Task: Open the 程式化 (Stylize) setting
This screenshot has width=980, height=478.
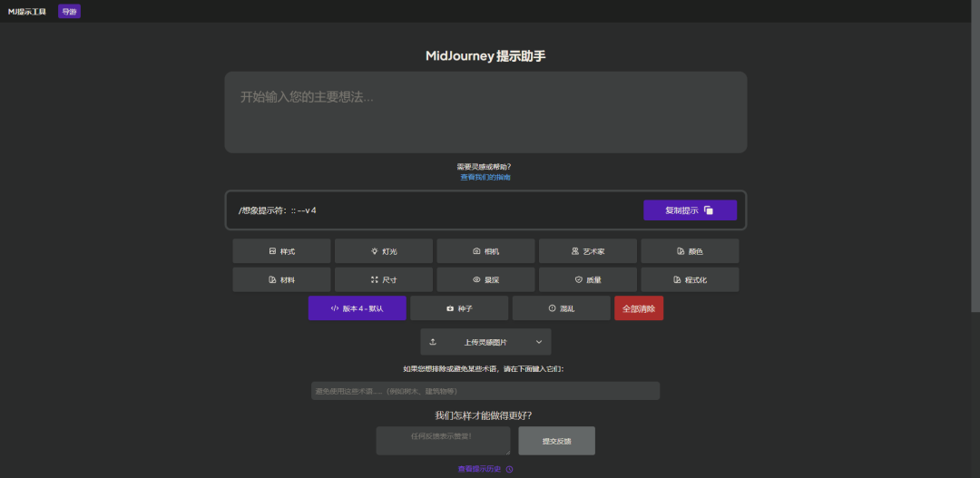Action: point(690,279)
